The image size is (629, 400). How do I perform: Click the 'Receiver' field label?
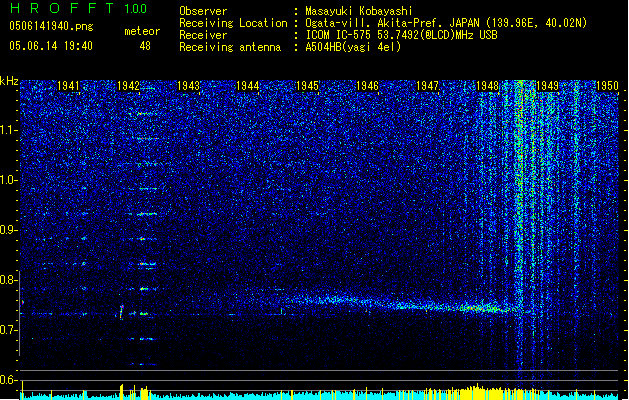[203, 35]
